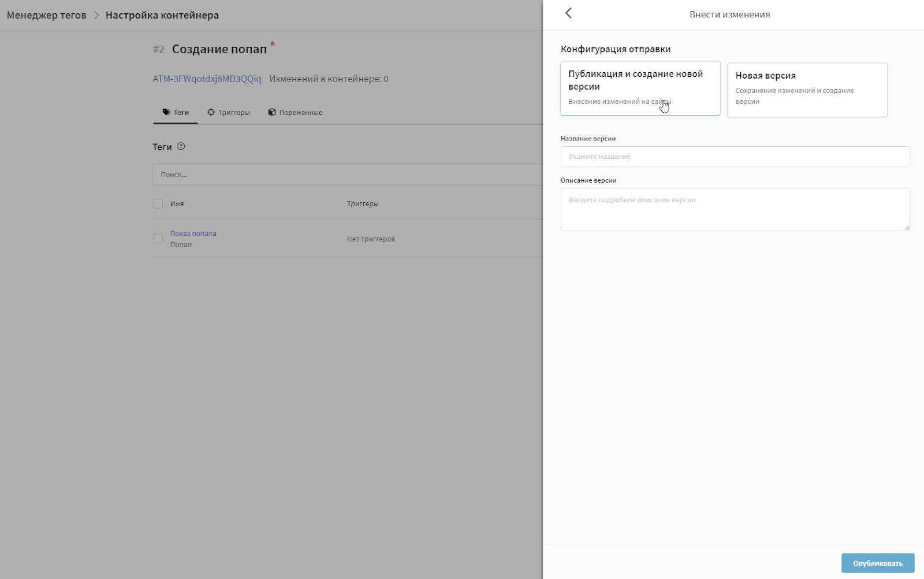Click into the Описание версии textarea

735,209
